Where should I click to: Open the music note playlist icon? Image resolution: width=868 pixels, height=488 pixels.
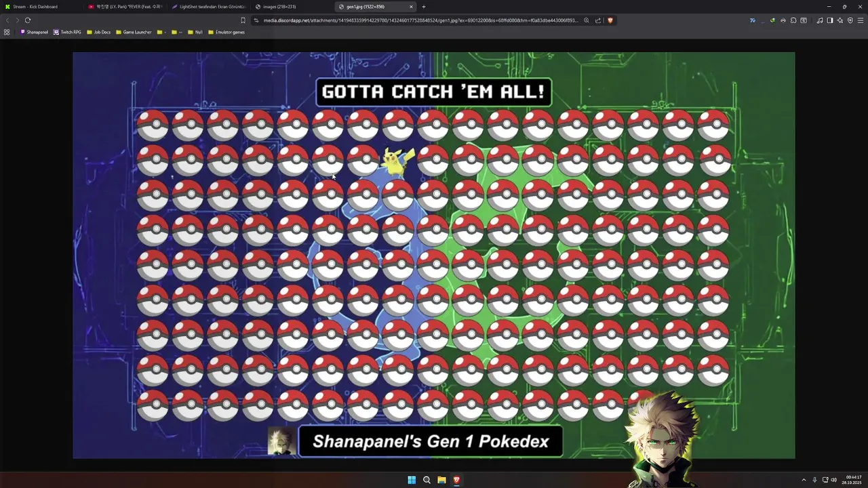pyautogui.click(x=820, y=20)
